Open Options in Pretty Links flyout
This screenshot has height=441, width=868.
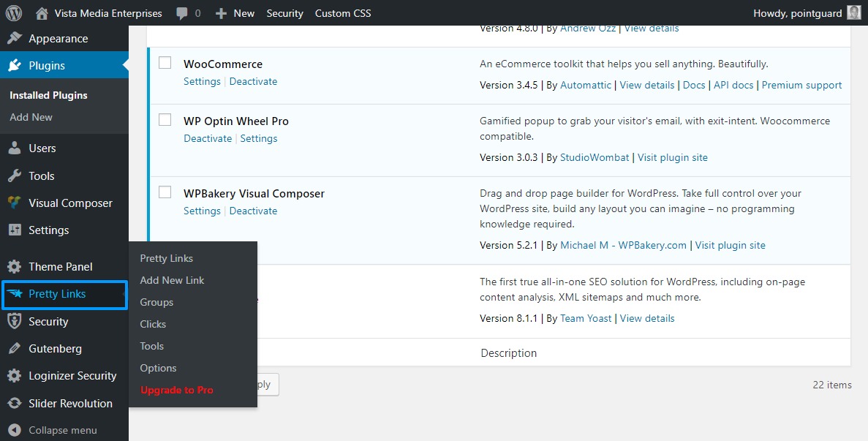159,368
